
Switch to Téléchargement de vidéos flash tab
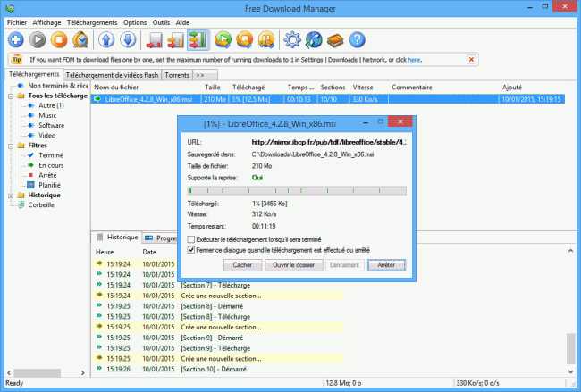(x=112, y=75)
